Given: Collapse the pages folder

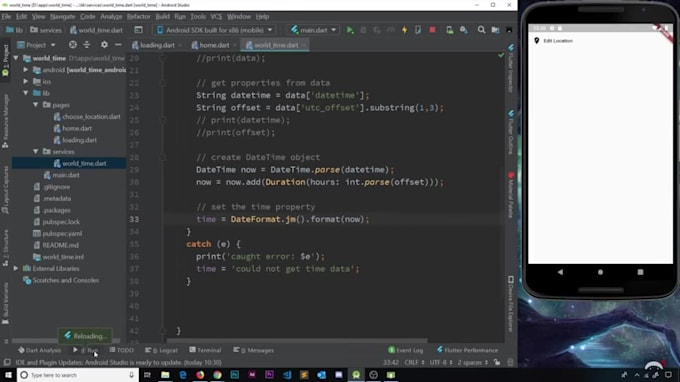Looking at the screenshot, I should (36, 105).
